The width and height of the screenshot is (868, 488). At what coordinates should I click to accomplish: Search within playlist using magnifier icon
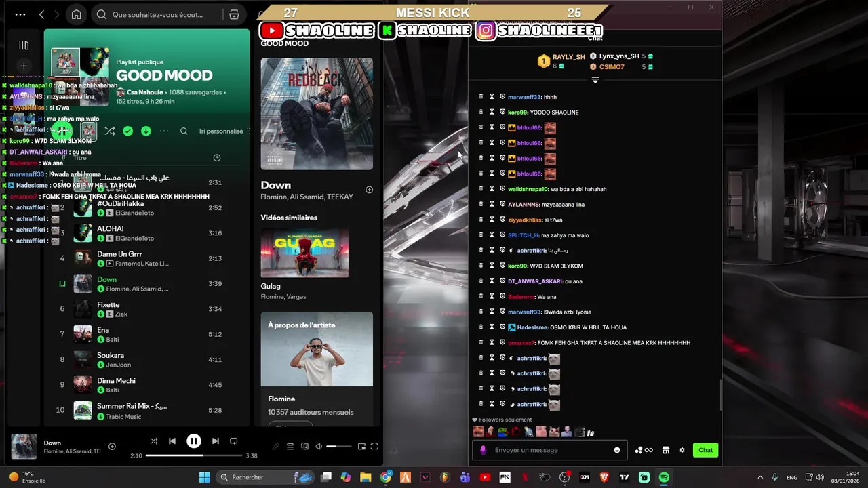tap(184, 131)
